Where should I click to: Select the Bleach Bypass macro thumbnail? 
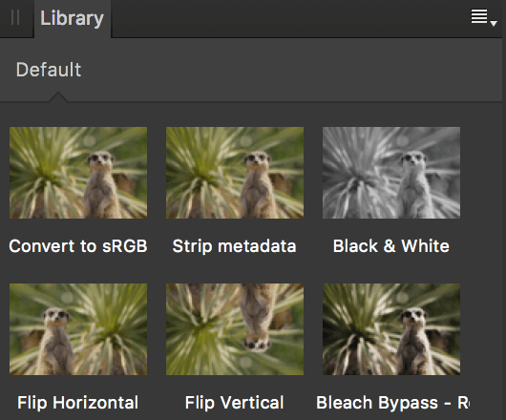[x=391, y=329]
